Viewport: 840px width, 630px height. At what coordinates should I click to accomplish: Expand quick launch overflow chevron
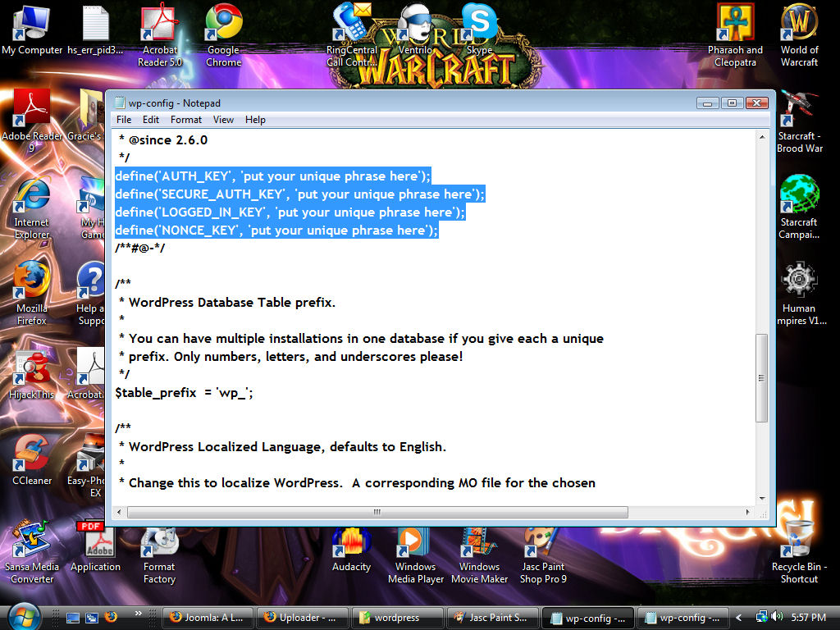[138, 614]
